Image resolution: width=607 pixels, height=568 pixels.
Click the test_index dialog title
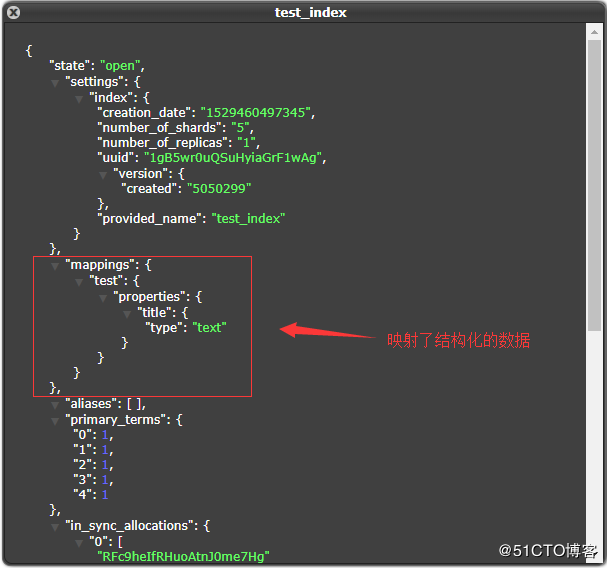[x=310, y=13]
